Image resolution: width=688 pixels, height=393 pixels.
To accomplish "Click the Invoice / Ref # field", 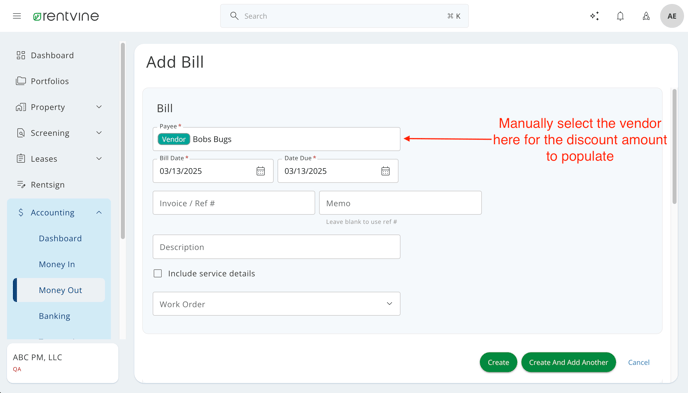I will coord(233,203).
